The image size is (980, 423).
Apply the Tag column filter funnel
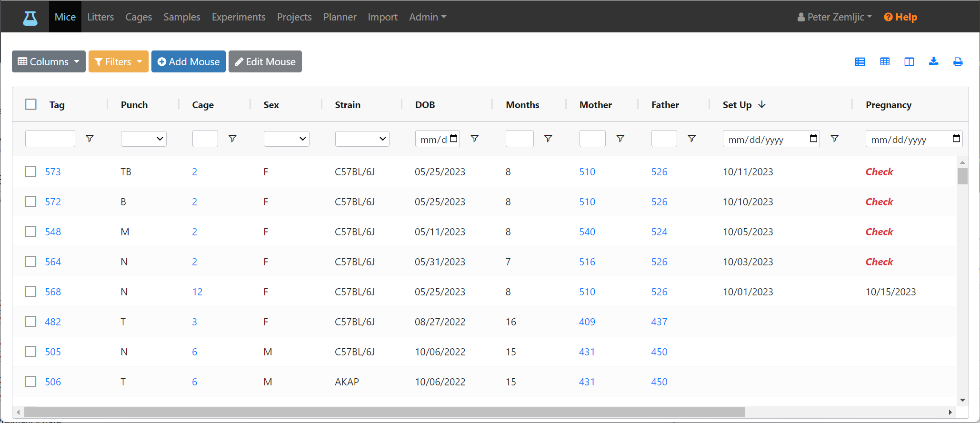tap(90, 139)
